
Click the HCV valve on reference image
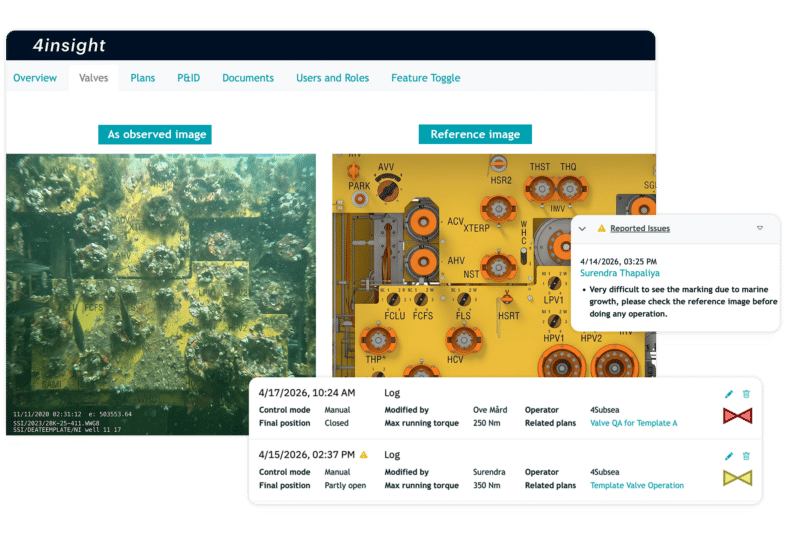click(x=463, y=340)
